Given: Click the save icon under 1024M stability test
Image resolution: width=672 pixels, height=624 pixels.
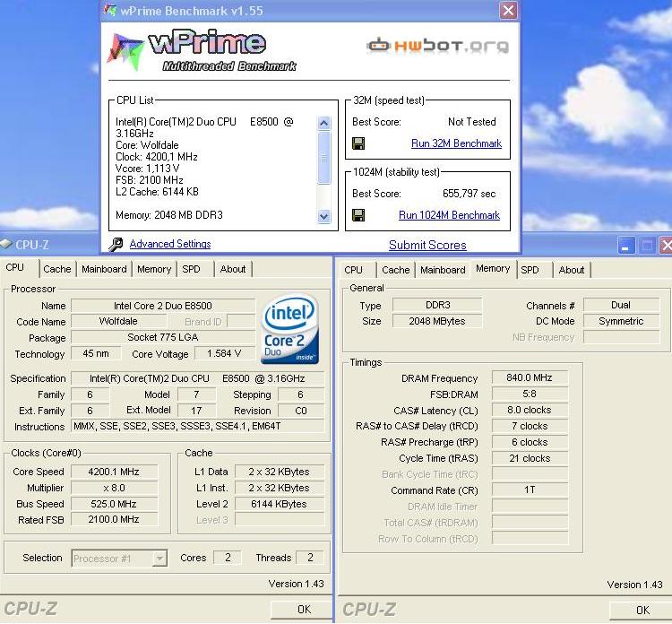Looking at the screenshot, I should tap(358, 215).
